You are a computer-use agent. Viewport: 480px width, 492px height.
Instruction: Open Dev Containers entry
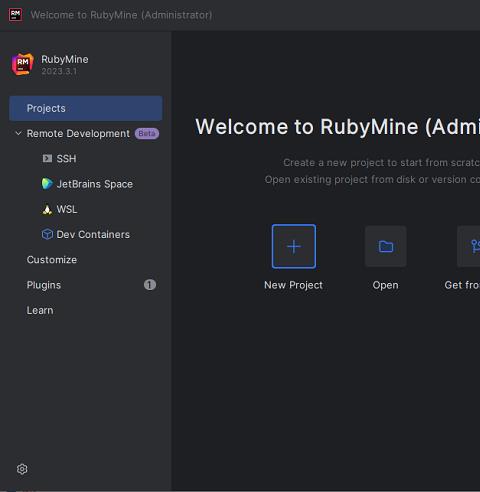click(93, 234)
